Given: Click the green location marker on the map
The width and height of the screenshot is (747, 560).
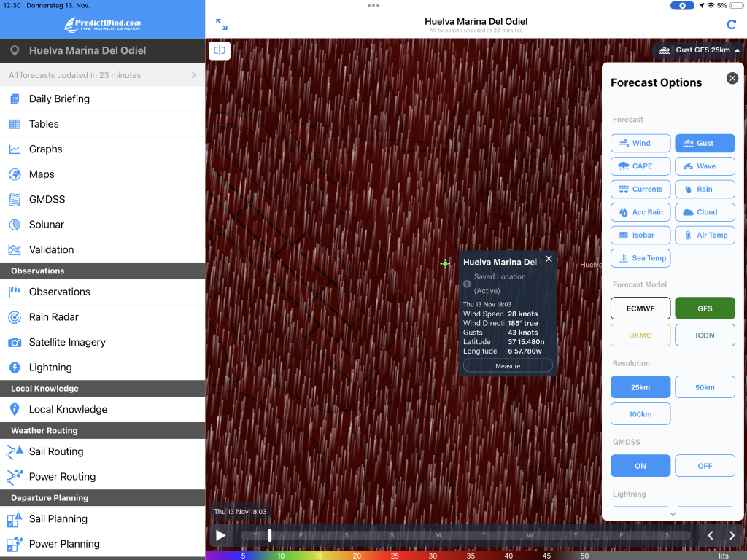Looking at the screenshot, I should click(x=445, y=264).
